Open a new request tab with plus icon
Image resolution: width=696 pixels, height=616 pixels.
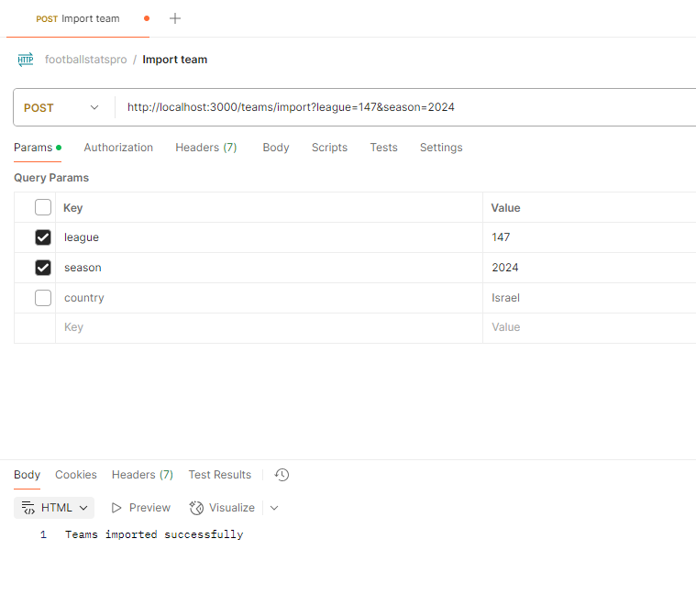click(x=175, y=18)
